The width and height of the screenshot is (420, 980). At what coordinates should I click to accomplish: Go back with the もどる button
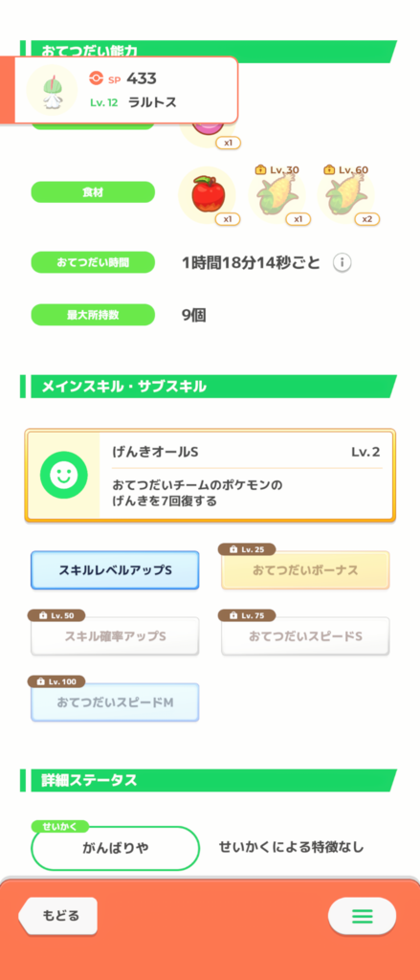[57, 916]
